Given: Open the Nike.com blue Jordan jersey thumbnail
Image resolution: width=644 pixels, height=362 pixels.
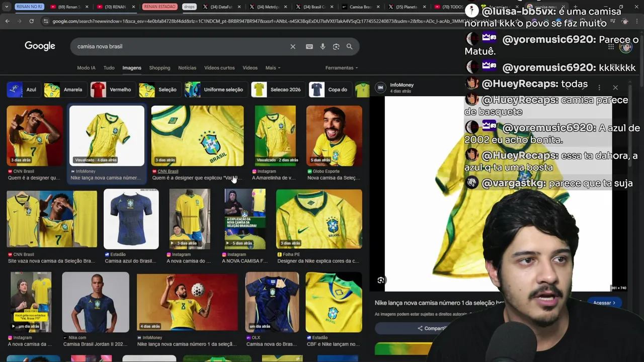Looking at the screenshot, I should 96,302.
